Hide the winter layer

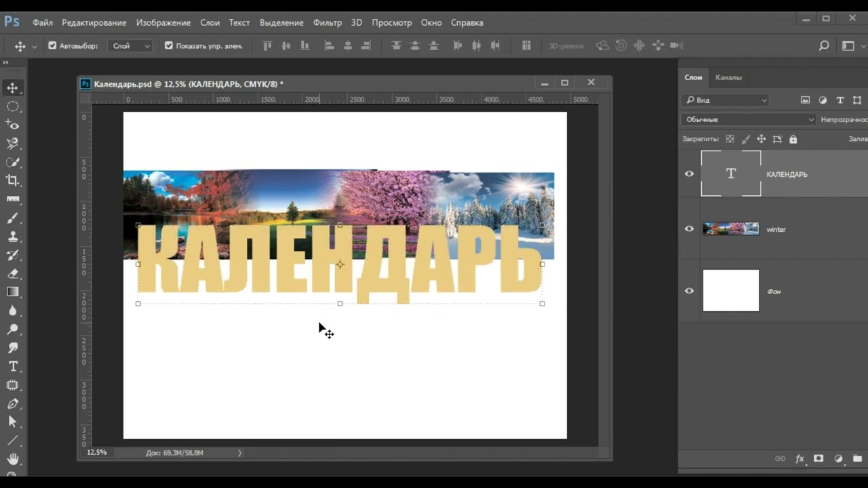point(690,229)
